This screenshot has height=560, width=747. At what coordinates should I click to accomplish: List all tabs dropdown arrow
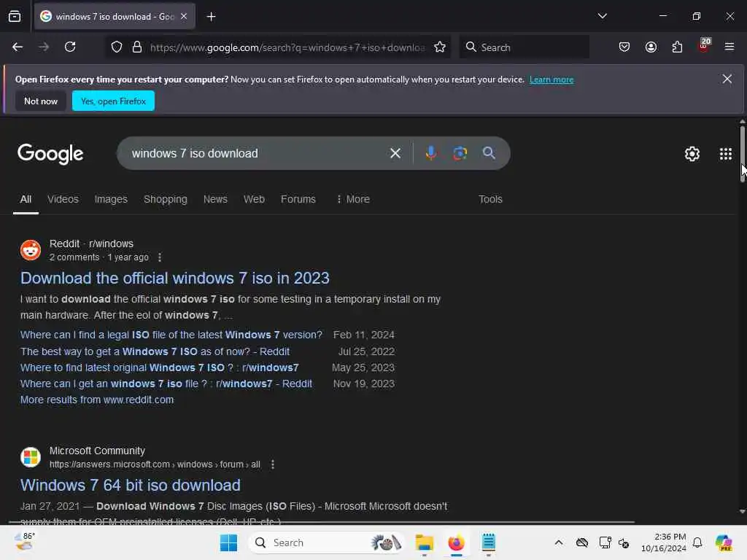(x=602, y=16)
